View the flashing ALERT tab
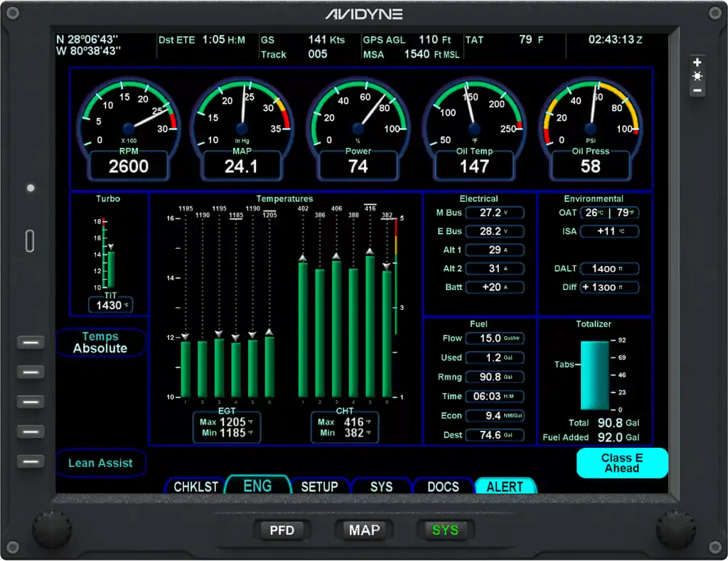728x561 pixels. point(505,486)
